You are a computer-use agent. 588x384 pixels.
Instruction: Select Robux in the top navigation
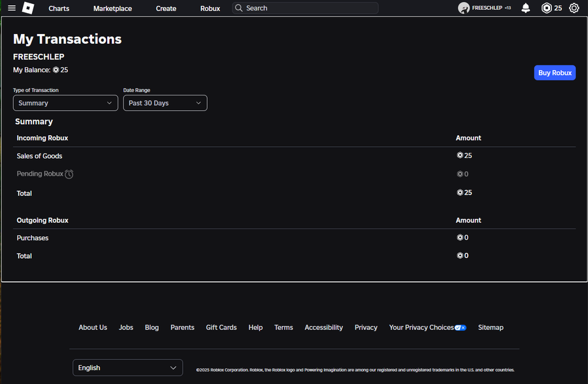[210, 8]
